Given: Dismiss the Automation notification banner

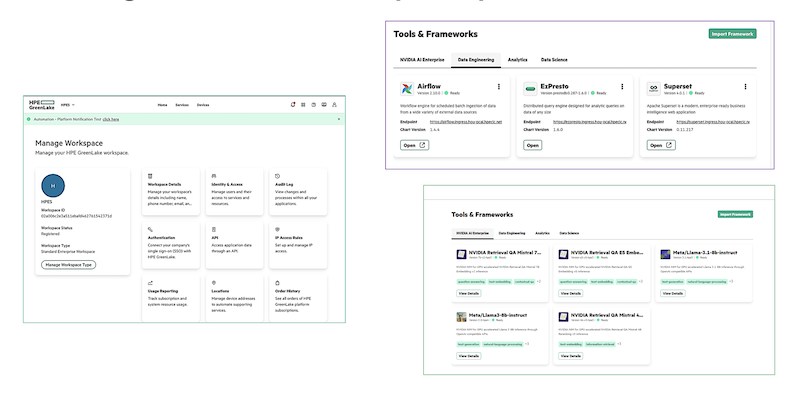Looking at the screenshot, I should click(x=339, y=119).
